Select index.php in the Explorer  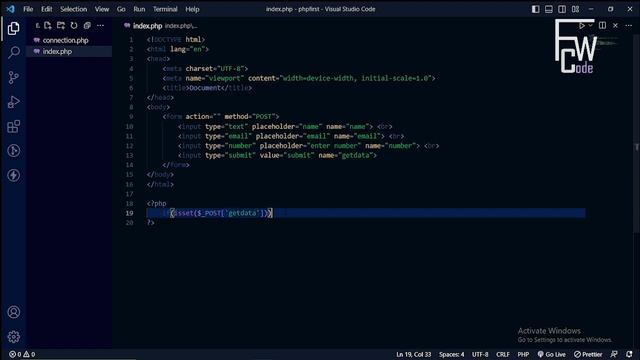coord(69,51)
